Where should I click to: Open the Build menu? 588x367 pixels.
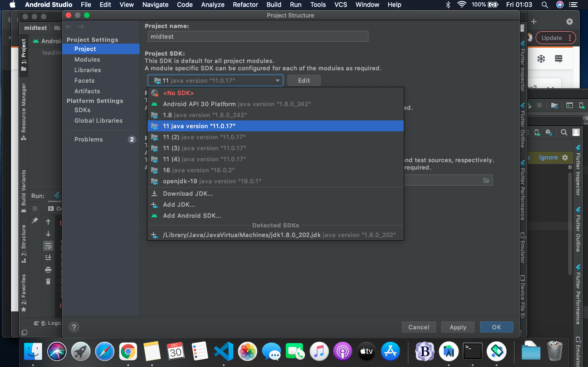point(274,5)
